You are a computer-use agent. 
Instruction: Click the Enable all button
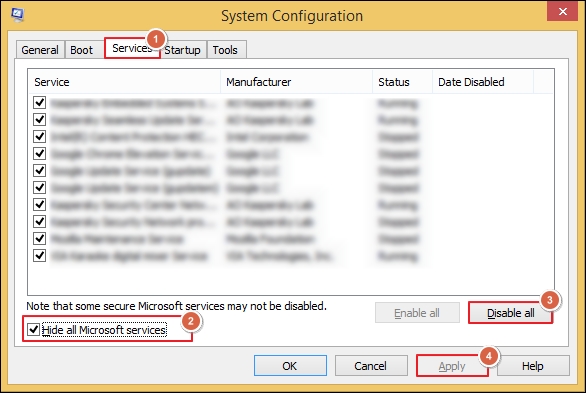click(x=417, y=313)
